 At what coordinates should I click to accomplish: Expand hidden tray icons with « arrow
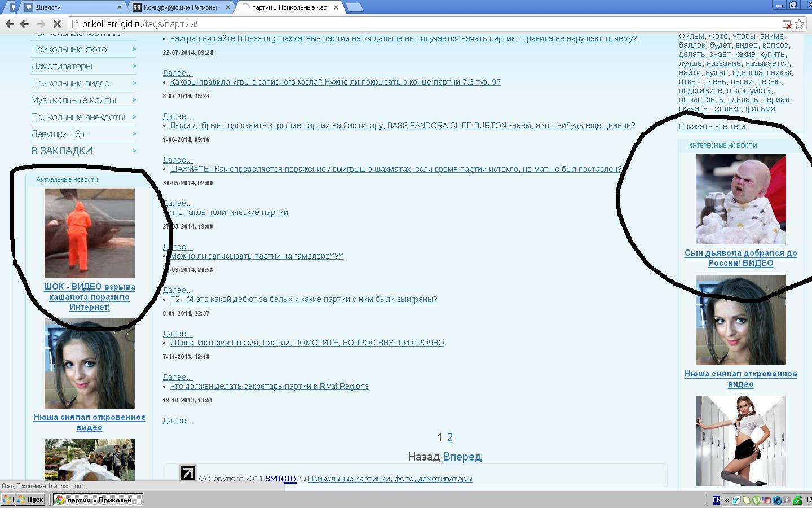tap(727, 500)
